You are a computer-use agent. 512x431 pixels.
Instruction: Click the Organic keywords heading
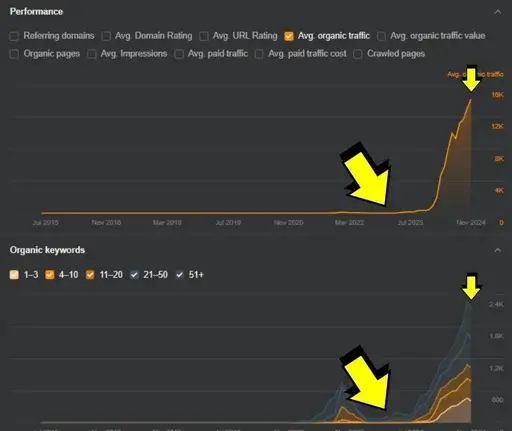click(47, 250)
